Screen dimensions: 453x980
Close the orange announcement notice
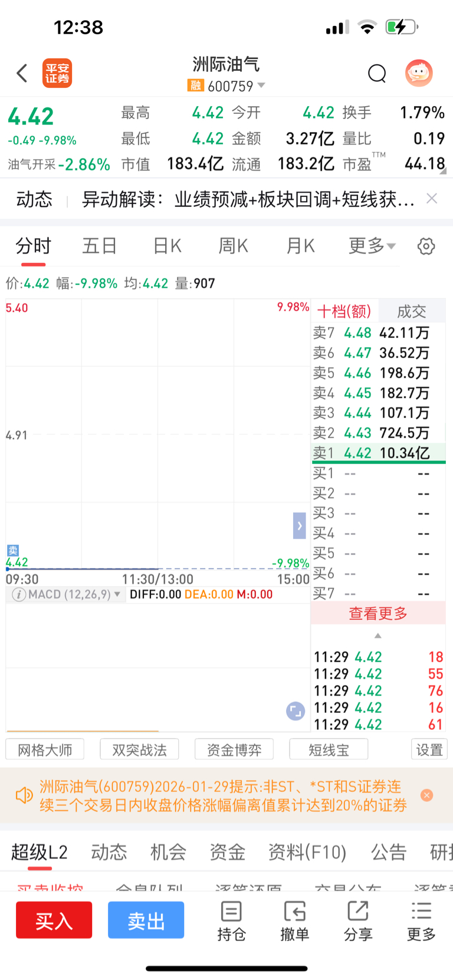427,795
